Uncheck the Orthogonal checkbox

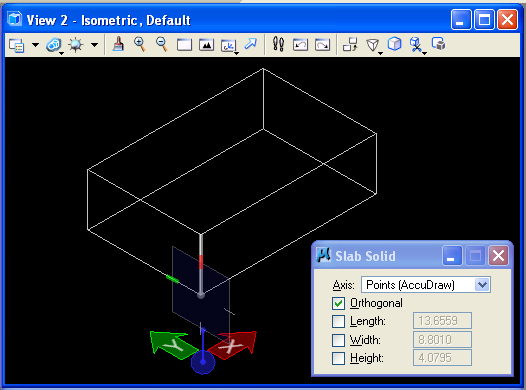pyautogui.click(x=338, y=303)
